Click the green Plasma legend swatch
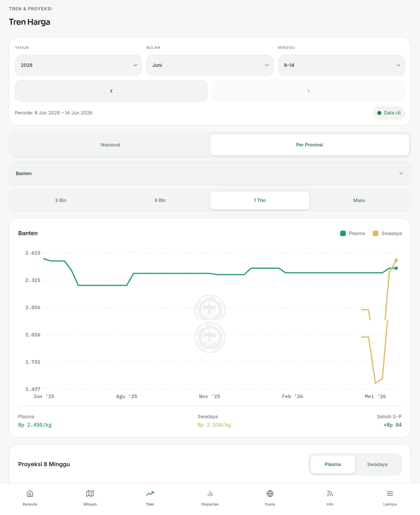Screen dimensions: 420x515 (343, 233)
